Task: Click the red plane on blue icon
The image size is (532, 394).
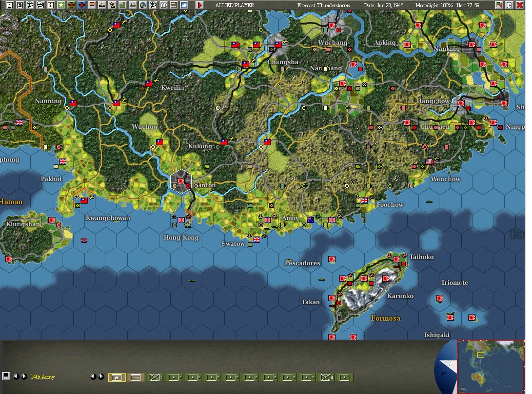Action: click(82, 5)
